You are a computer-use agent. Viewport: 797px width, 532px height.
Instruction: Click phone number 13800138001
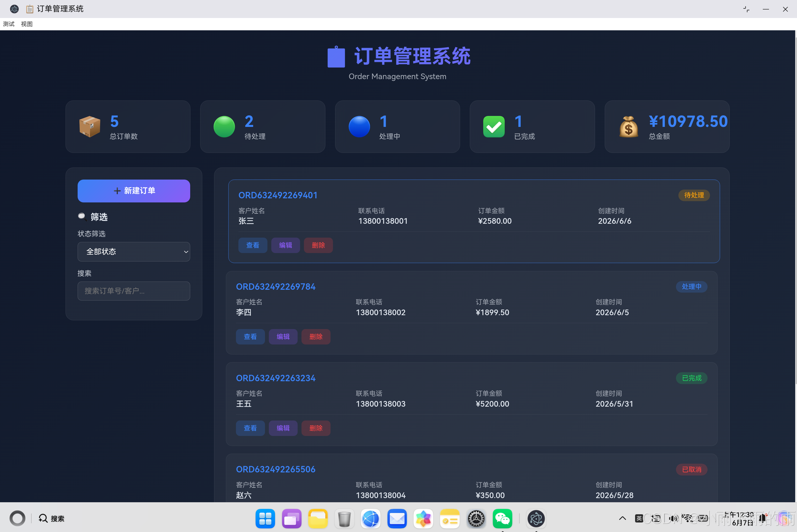(x=383, y=221)
